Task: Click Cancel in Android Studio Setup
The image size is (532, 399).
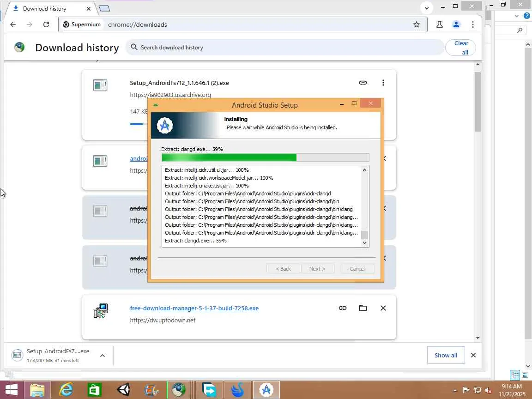Action: click(x=357, y=269)
